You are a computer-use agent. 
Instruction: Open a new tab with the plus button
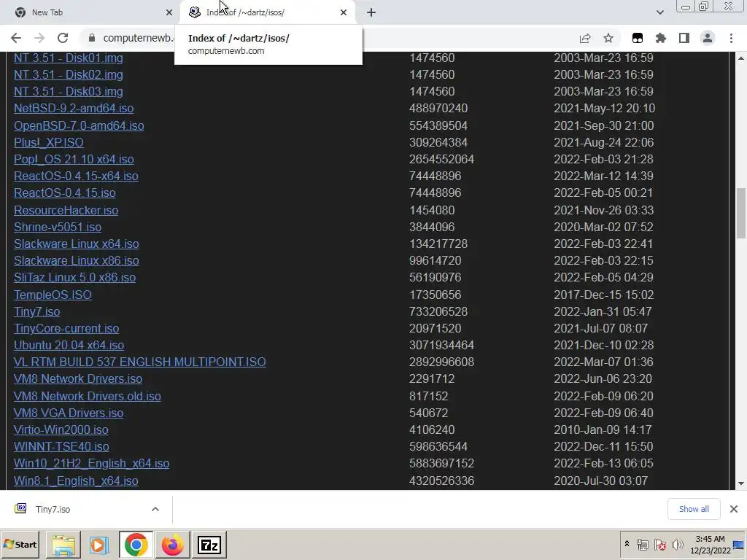point(371,12)
